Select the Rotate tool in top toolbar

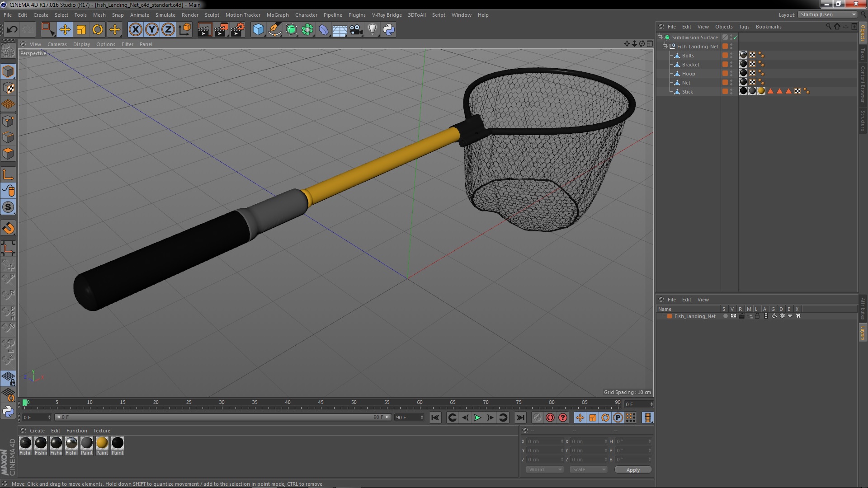(98, 30)
